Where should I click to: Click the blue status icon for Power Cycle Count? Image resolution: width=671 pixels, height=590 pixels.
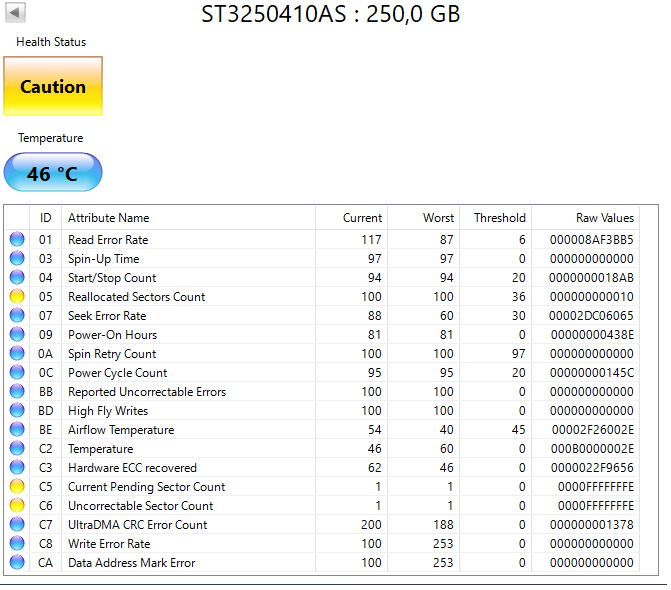[17, 372]
